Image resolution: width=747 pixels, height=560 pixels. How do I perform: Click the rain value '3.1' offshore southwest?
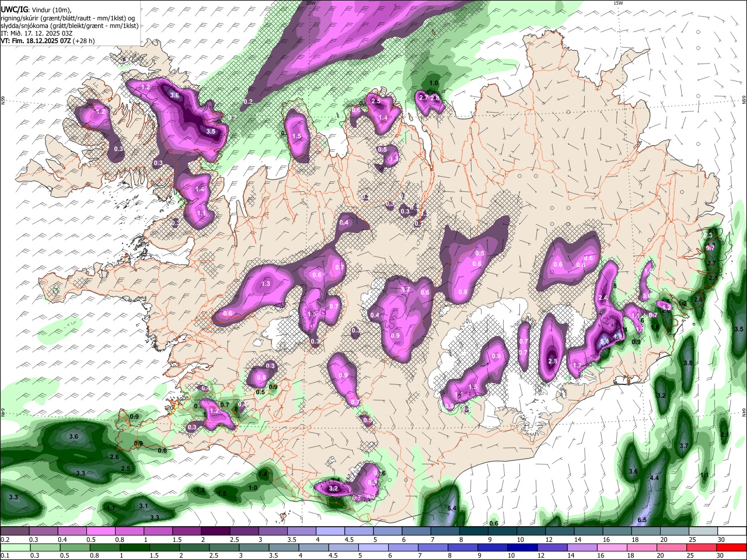(143, 506)
